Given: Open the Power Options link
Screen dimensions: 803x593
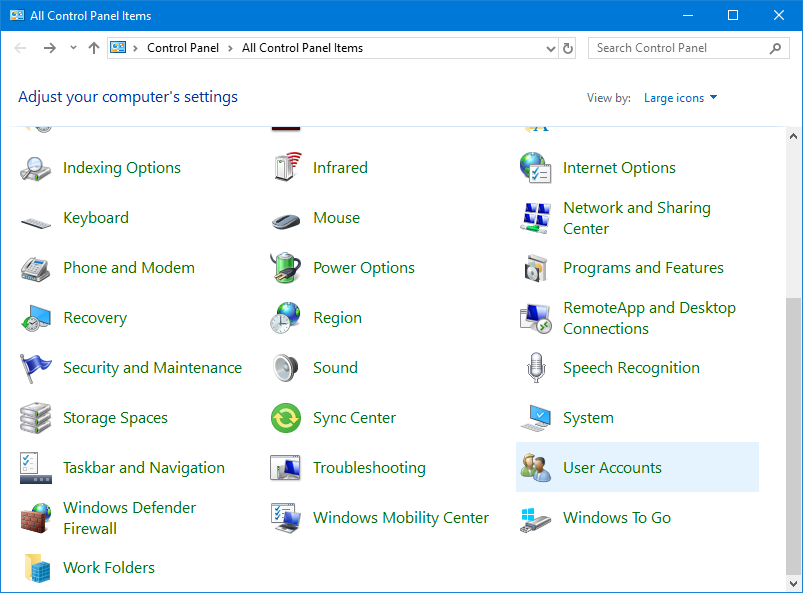Looking at the screenshot, I should [364, 268].
